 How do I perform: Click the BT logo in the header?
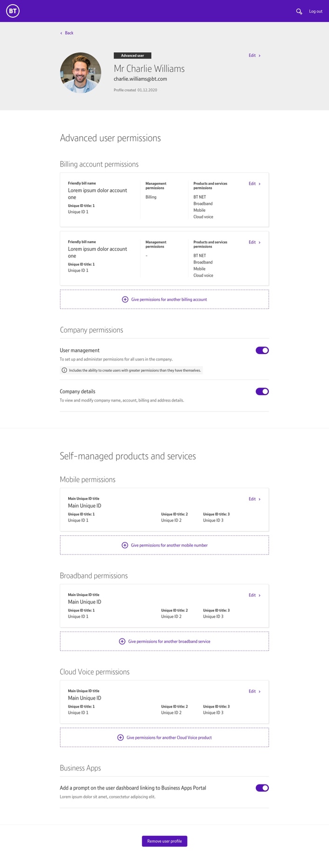point(13,11)
